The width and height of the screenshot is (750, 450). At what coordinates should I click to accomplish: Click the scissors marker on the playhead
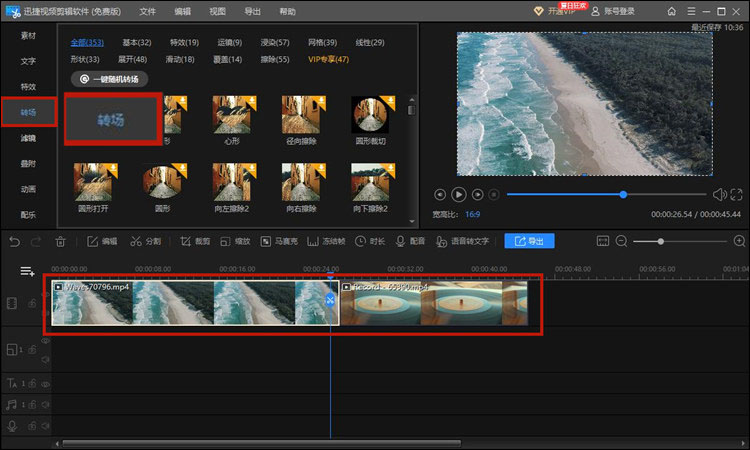(x=330, y=300)
